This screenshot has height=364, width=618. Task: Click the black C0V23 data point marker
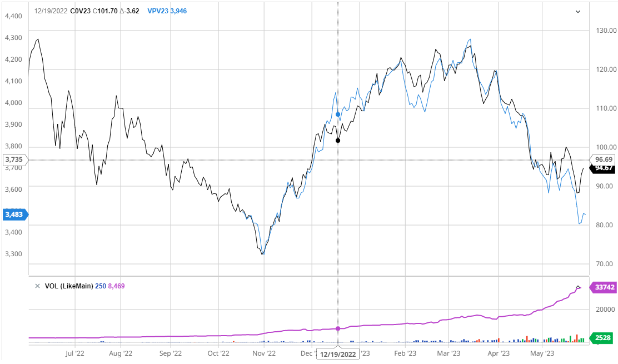coord(338,140)
